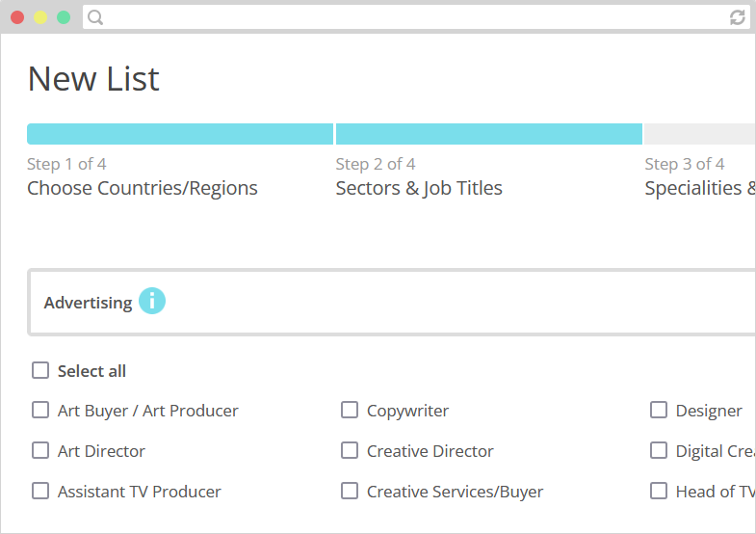756x534 pixels.
Task: Click the red close window button
Action: [17, 18]
